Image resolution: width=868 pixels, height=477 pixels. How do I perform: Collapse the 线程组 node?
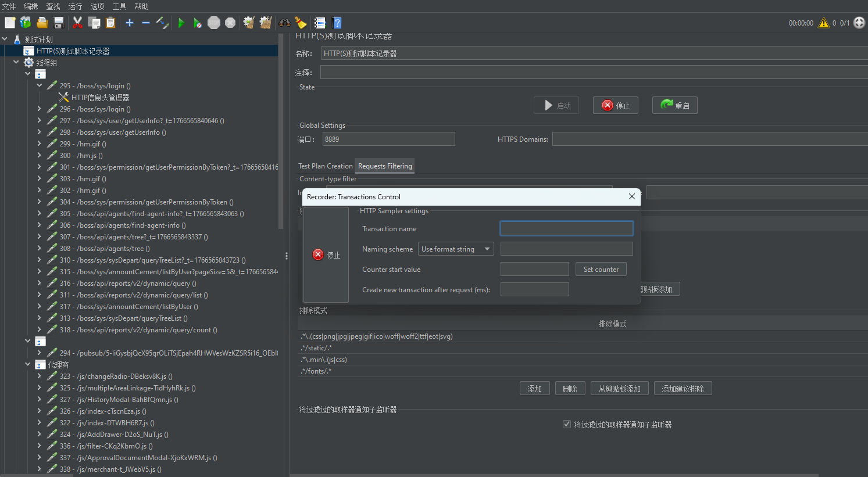tap(16, 62)
